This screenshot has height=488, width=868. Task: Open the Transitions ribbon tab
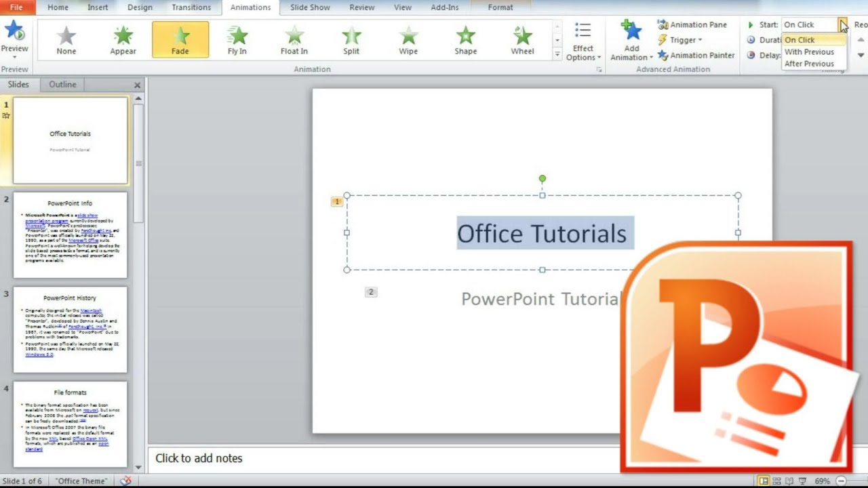tap(191, 7)
